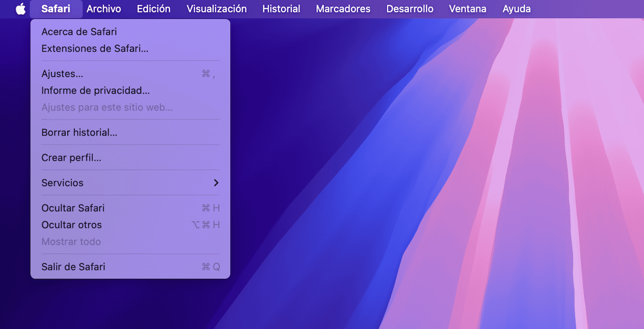Select Ocultar otros
This screenshot has height=329, width=644.
tap(130, 225)
